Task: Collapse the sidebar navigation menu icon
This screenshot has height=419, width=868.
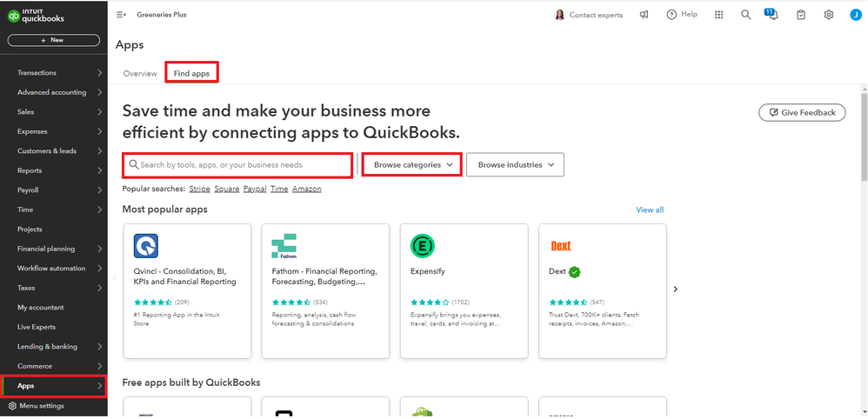Action: point(121,15)
